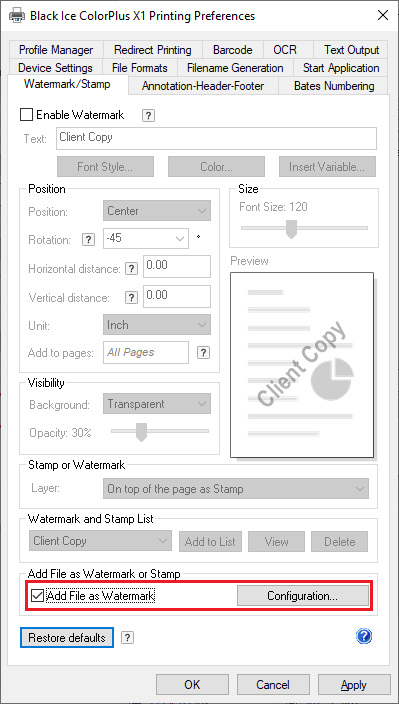
Task: Confirm with the OK button
Action: tap(192, 685)
